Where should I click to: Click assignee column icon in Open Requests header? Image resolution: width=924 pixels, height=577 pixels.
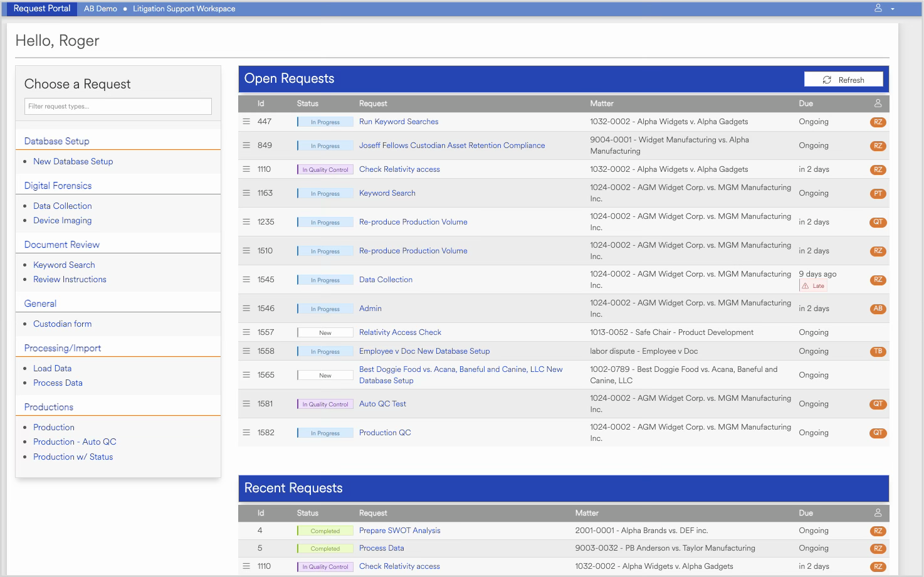click(x=878, y=103)
